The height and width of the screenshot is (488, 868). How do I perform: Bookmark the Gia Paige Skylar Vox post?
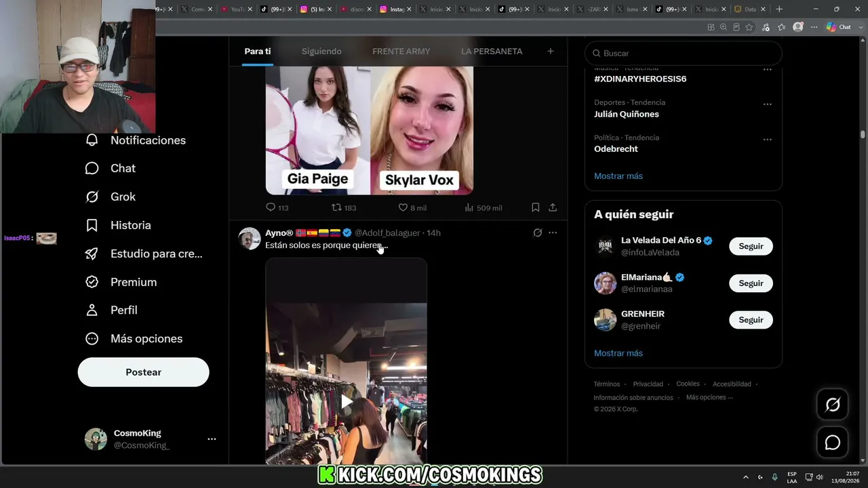(535, 207)
